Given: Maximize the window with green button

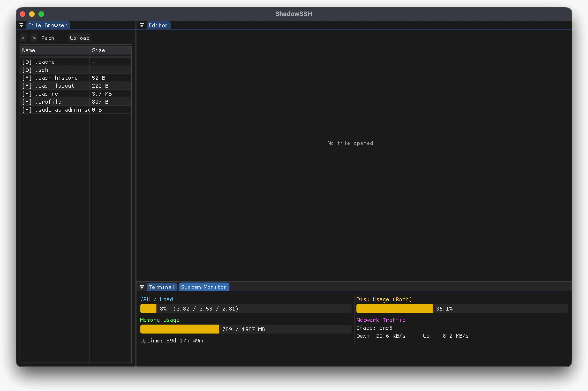Looking at the screenshot, I should coord(41,14).
